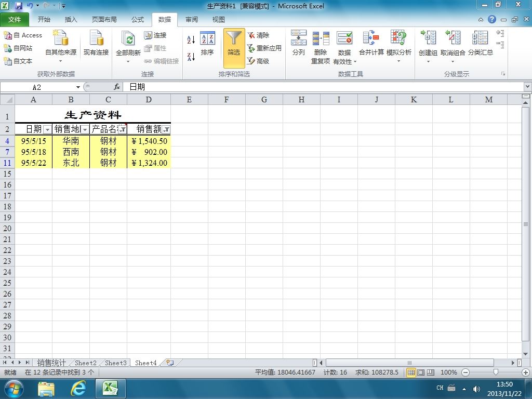Toggle the 筛选 filter button

234,48
